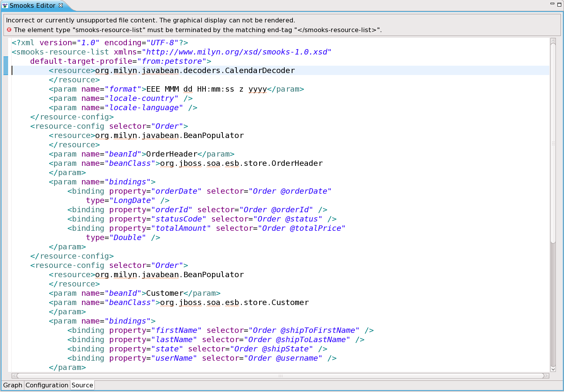Click the Smooks Editor tab icon
564x392 pixels.
(5, 5)
